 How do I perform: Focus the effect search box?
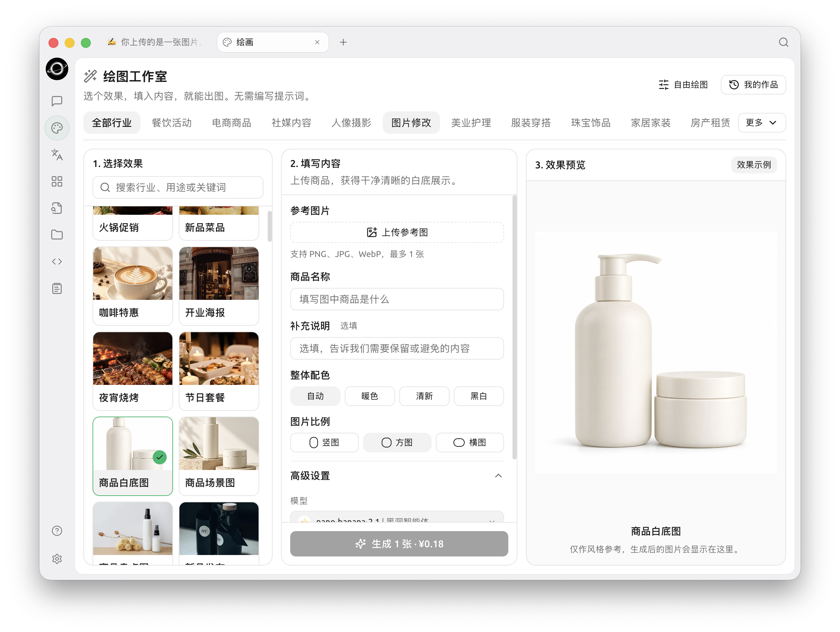[x=178, y=187]
